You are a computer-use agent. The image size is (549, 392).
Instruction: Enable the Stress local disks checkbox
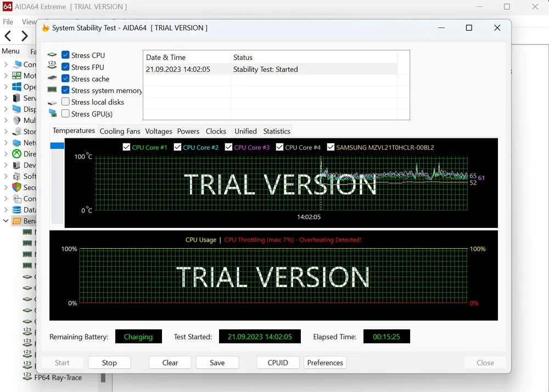pyautogui.click(x=65, y=102)
